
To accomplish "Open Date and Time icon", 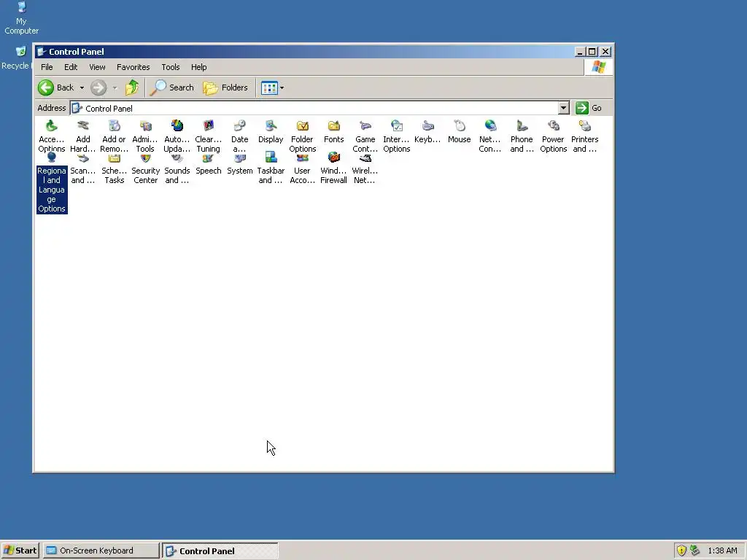I will [x=239, y=136].
